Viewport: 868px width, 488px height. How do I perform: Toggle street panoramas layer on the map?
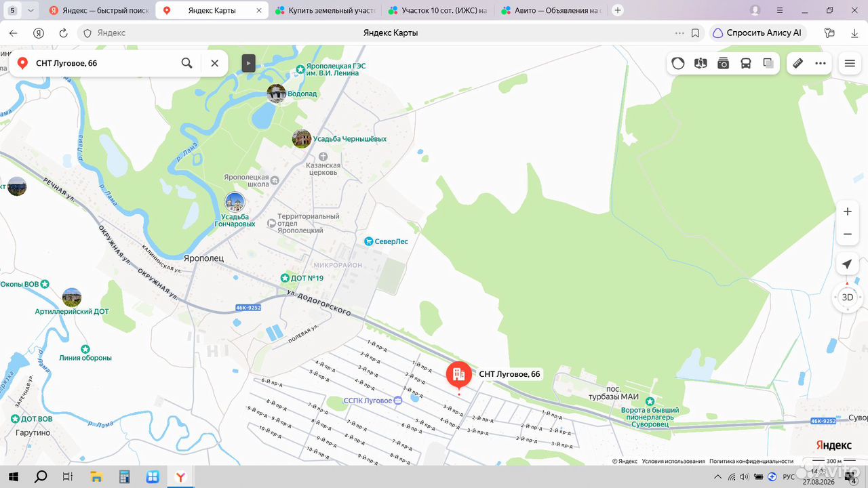[701, 63]
